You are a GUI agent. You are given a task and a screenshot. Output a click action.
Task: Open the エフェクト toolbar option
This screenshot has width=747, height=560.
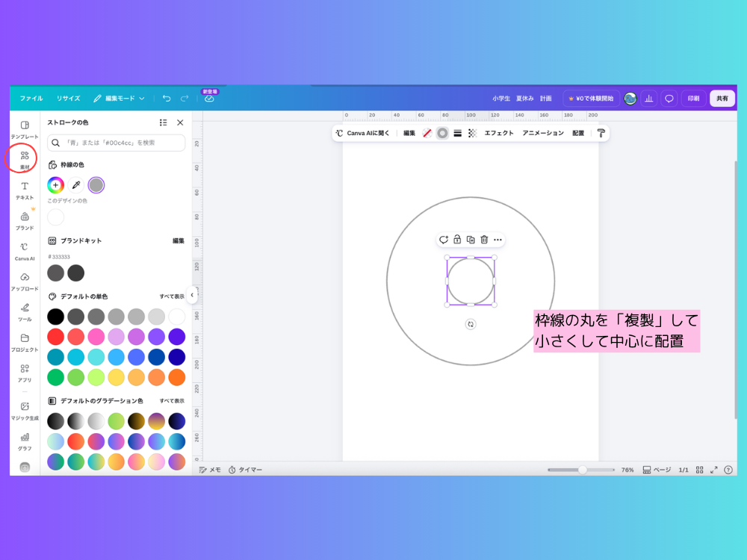[499, 134]
